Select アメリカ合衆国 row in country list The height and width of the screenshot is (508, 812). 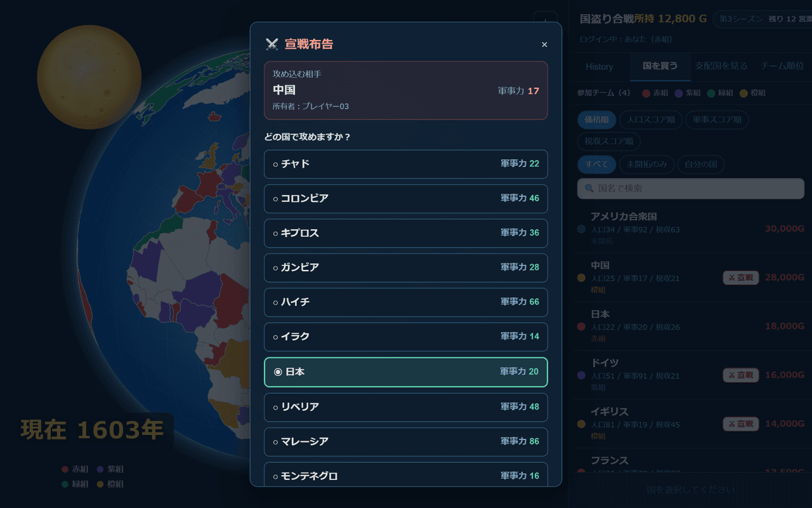click(x=691, y=229)
